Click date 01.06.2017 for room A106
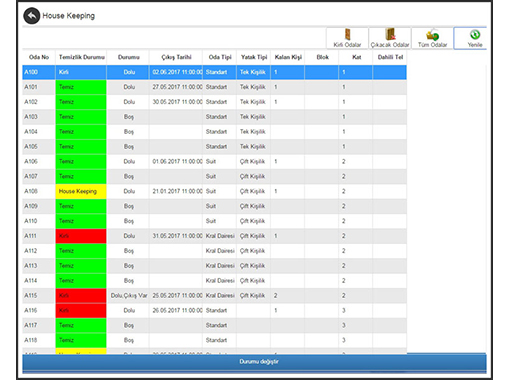The height and width of the screenshot is (380, 510). click(x=177, y=162)
